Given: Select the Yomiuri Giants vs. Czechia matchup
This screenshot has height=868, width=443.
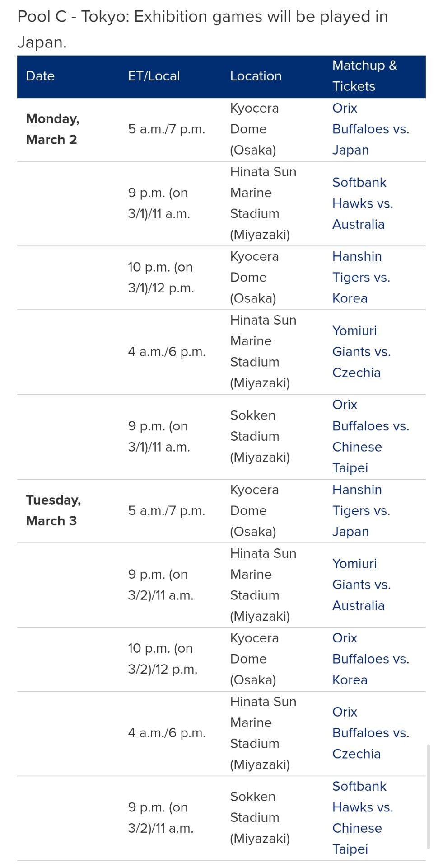Looking at the screenshot, I should click(361, 352).
